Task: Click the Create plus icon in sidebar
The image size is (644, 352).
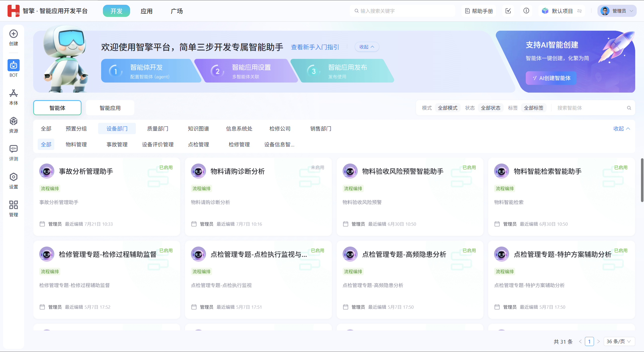Action: (14, 34)
